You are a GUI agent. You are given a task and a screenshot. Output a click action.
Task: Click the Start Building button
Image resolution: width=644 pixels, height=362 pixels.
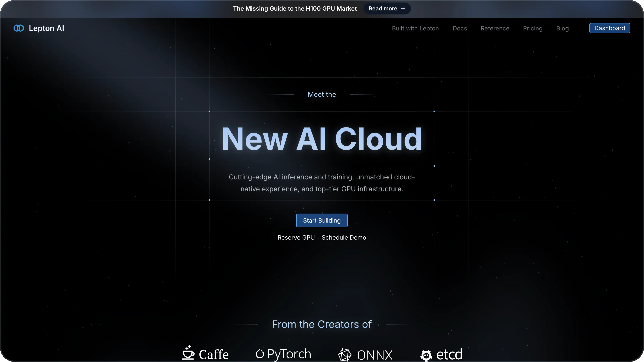coord(322,220)
